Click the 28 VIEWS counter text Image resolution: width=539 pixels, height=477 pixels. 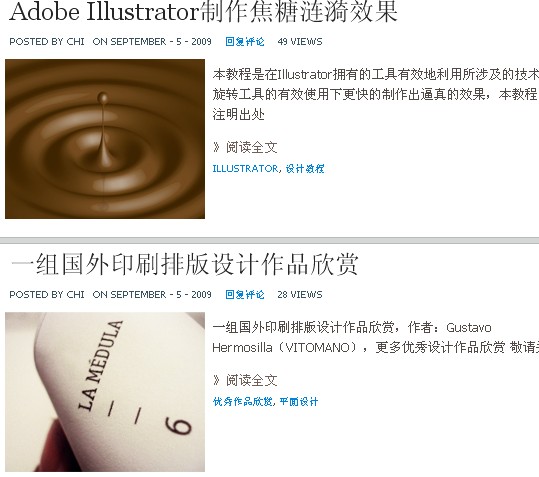click(x=300, y=295)
